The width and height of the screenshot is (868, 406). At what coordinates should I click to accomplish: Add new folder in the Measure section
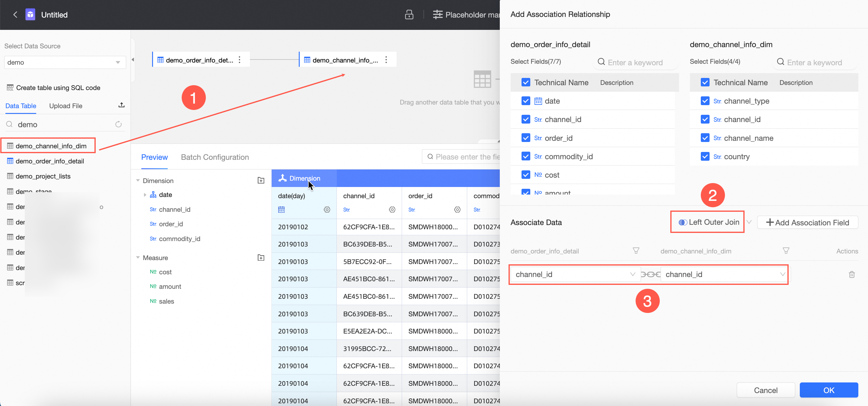point(261,258)
